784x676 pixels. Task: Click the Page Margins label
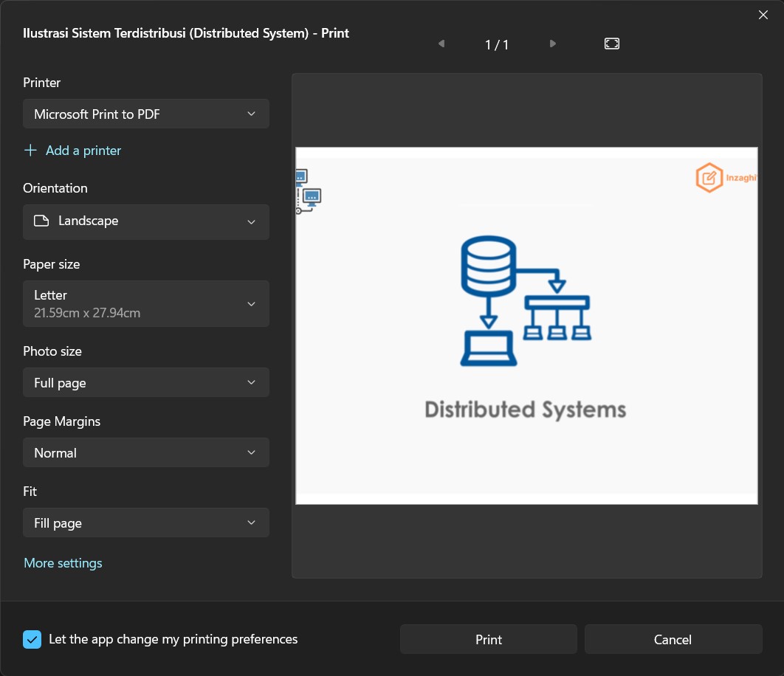tap(61, 421)
